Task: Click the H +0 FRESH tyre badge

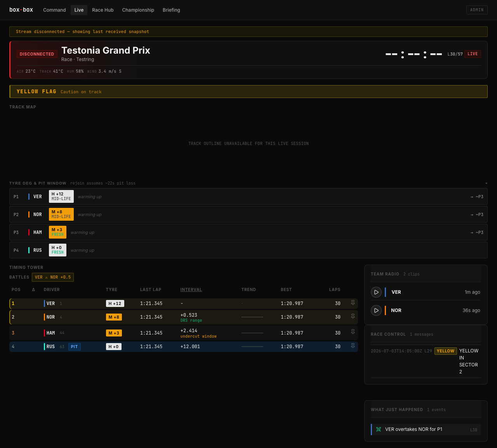Action: click(57, 250)
